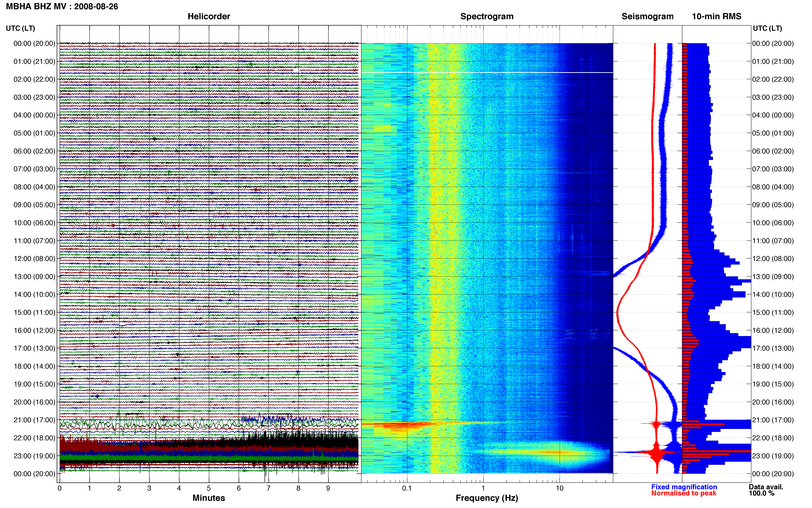Click right-side time label '06:00 (02:00)'

point(773,151)
